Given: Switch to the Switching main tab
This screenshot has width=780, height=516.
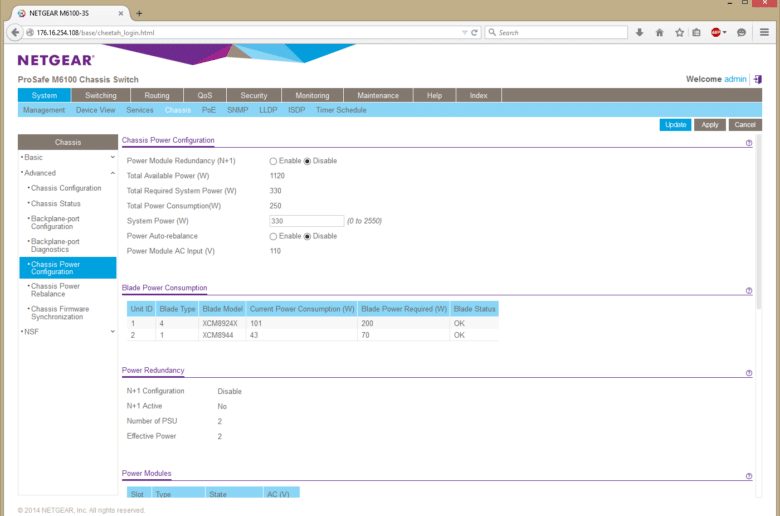Looking at the screenshot, I should [100, 95].
